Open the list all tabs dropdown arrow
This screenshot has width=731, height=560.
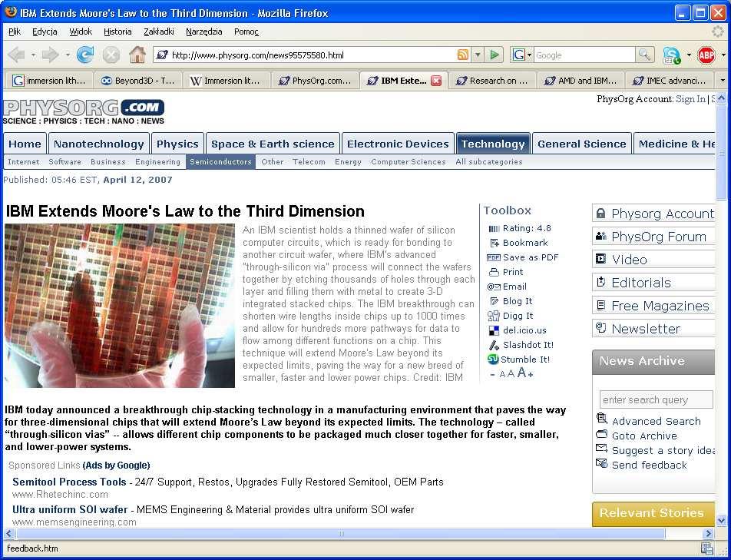[x=723, y=81]
